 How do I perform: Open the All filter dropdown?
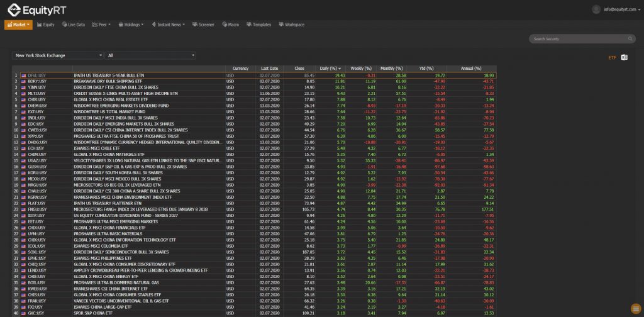click(150, 55)
